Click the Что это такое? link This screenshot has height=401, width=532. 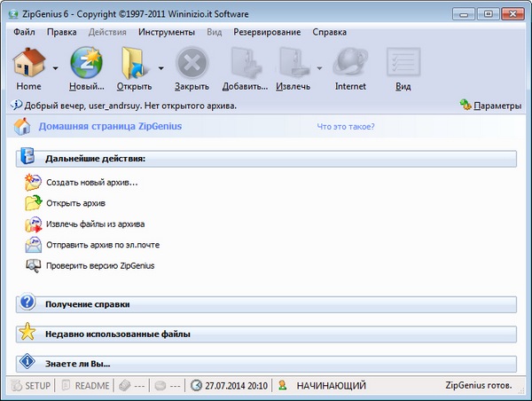346,126
